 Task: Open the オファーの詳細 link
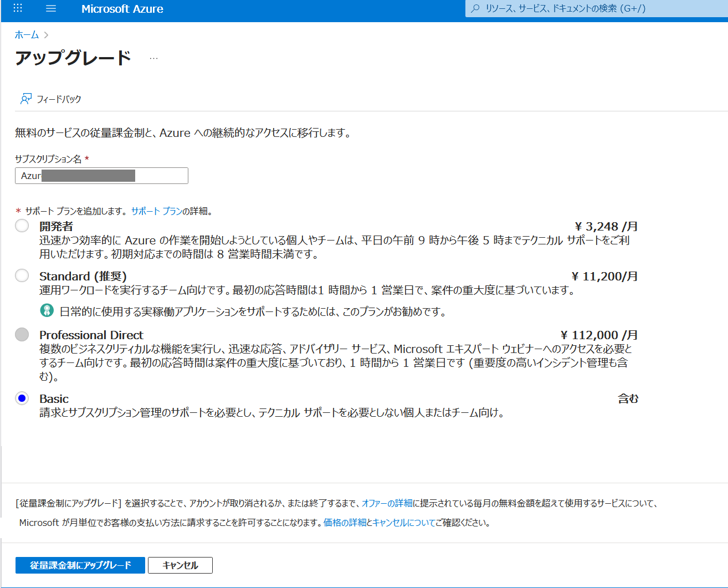tap(387, 503)
